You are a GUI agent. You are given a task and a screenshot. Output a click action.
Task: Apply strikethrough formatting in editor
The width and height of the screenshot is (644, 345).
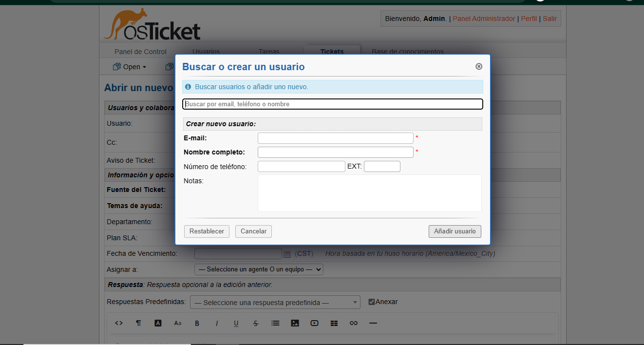click(x=256, y=323)
